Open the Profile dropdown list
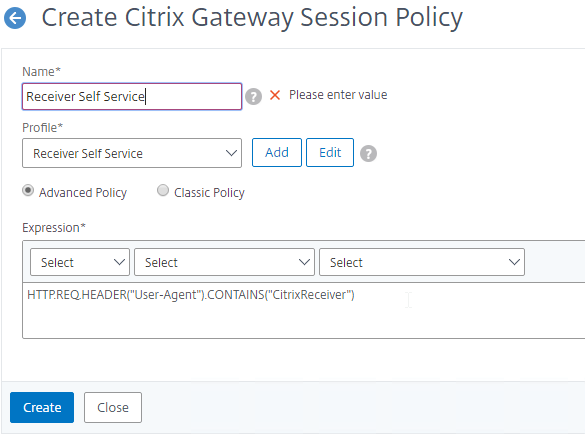Viewport: 585px width, 434px height. 132,153
